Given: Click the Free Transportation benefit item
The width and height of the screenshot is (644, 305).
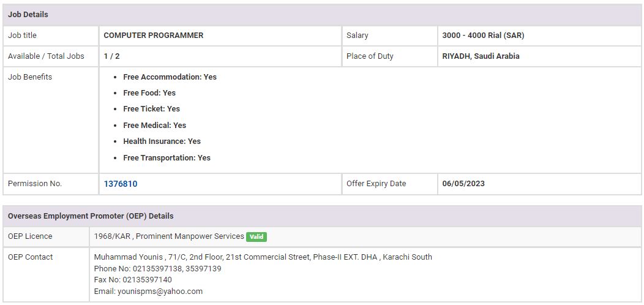Looking at the screenshot, I should (x=167, y=158).
